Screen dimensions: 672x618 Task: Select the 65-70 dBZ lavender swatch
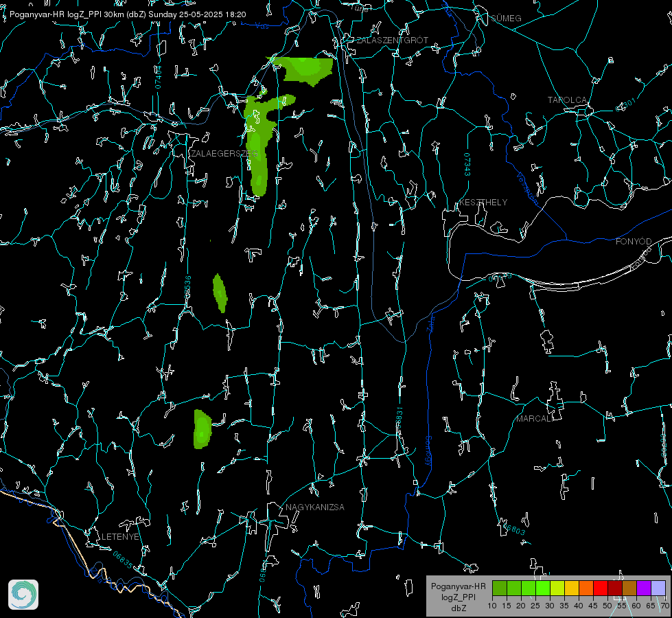[658, 588]
